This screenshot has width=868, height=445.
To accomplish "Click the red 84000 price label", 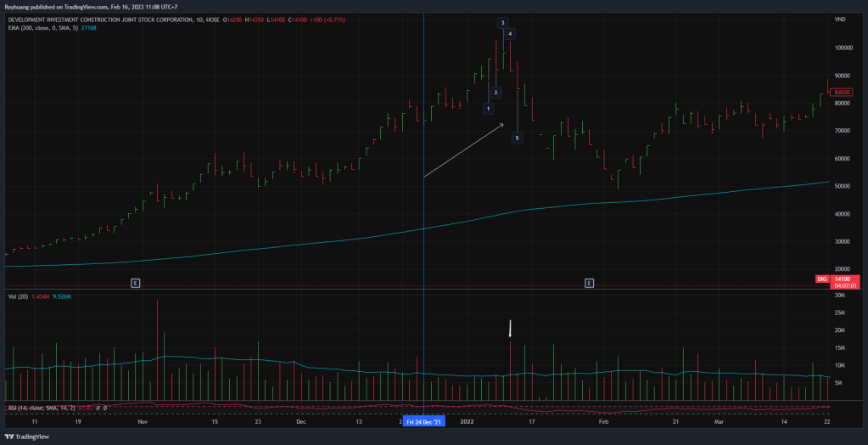I will (842, 91).
